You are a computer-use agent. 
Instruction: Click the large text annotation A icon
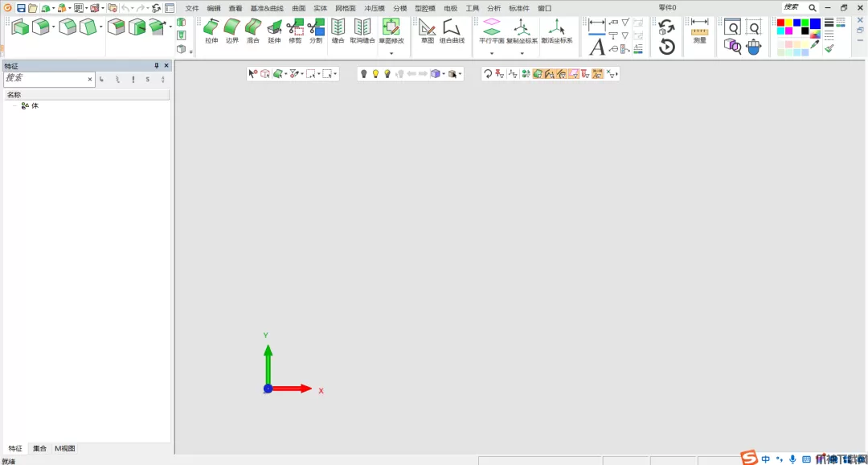coord(596,47)
